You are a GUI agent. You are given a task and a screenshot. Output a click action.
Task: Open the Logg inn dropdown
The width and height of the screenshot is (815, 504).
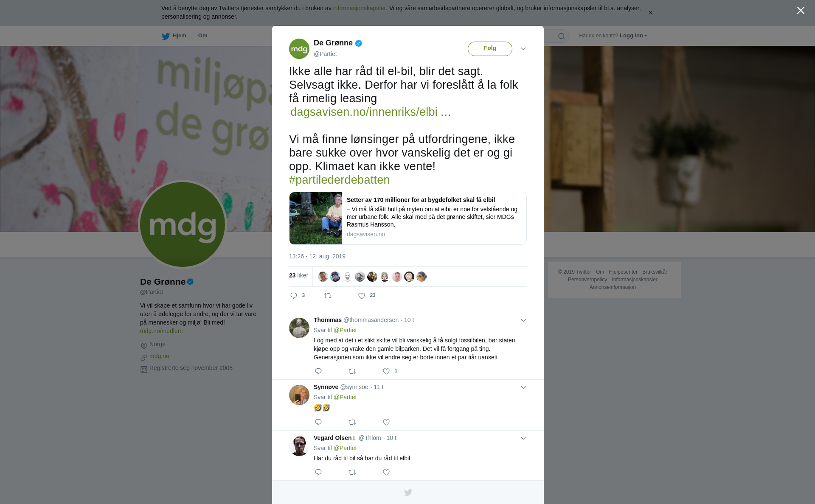[633, 36]
